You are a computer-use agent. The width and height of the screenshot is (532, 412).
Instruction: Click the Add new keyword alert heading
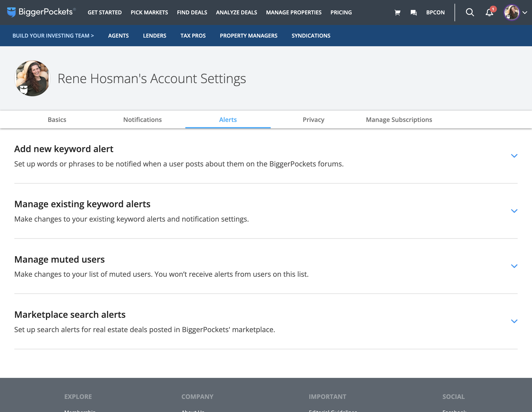click(x=64, y=149)
